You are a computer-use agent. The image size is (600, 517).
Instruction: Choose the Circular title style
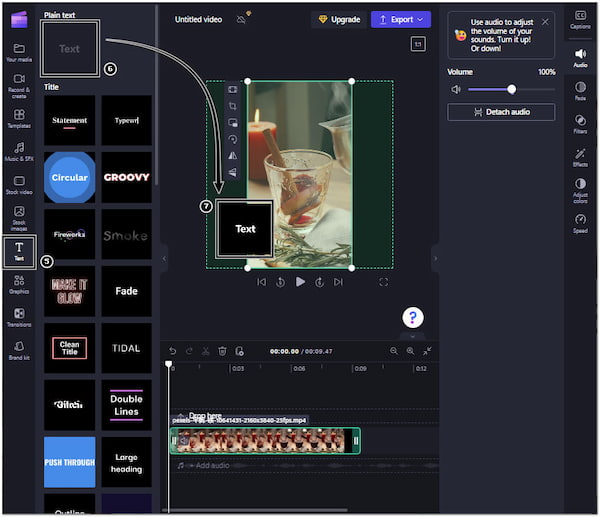click(x=69, y=177)
